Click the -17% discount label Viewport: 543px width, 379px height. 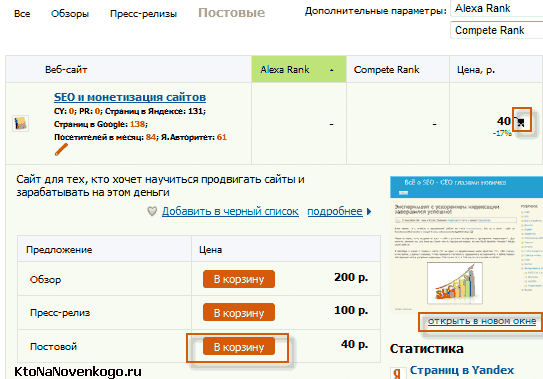pyautogui.click(x=502, y=133)
